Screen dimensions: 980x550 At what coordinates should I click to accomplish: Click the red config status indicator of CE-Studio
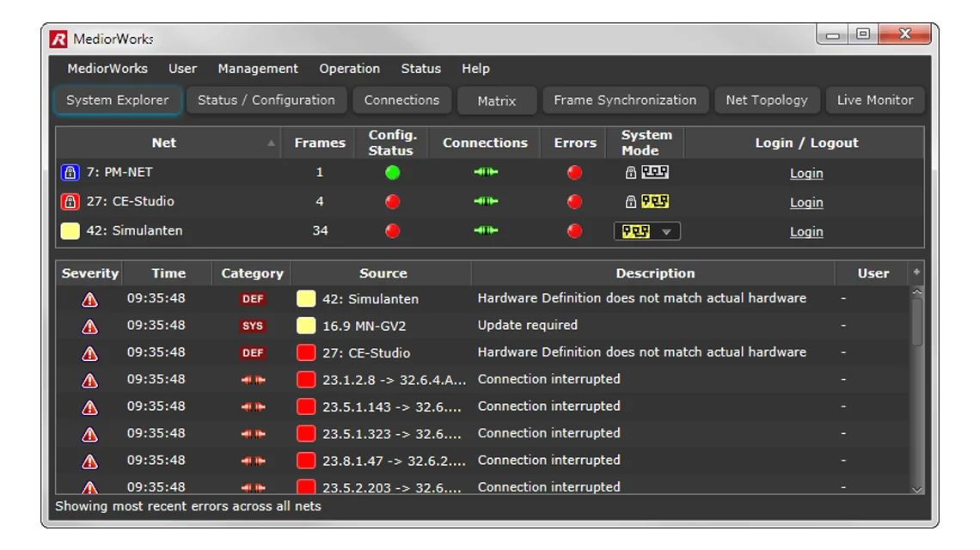[393, 201]
